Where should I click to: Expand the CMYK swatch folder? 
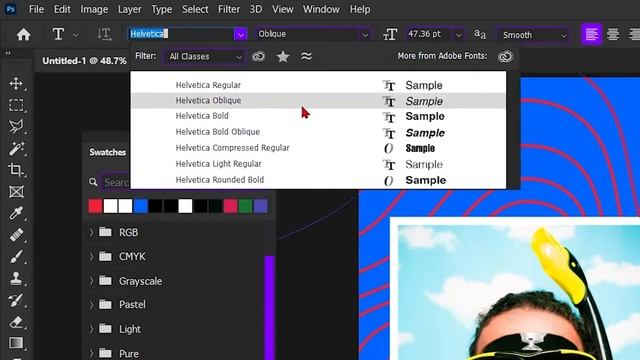pos(91,256)
